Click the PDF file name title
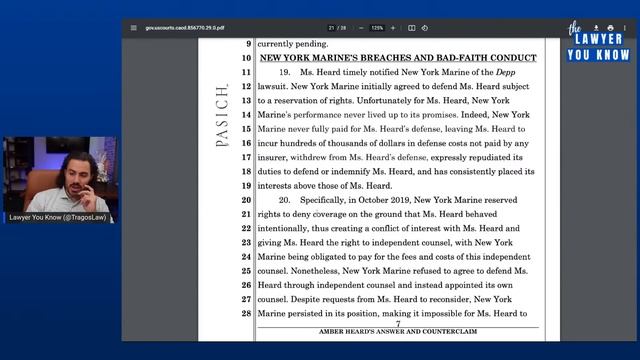Image resolution: width=640 pixels, height=360 pixels. coord(185,28)
